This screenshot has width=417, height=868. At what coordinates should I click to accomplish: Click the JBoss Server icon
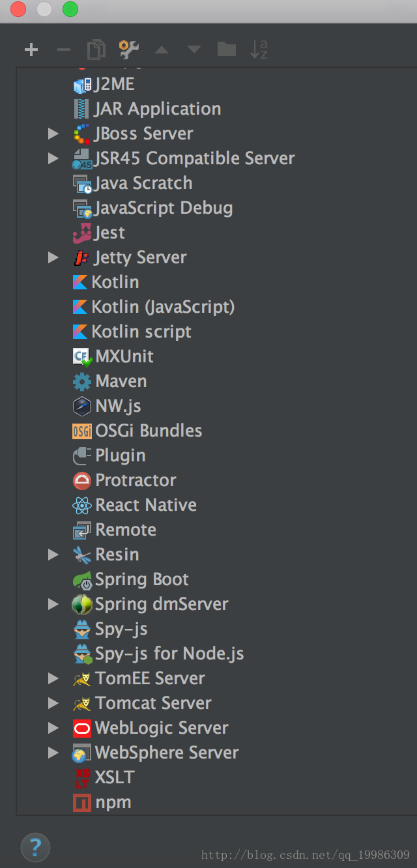(x=82, y=134)
